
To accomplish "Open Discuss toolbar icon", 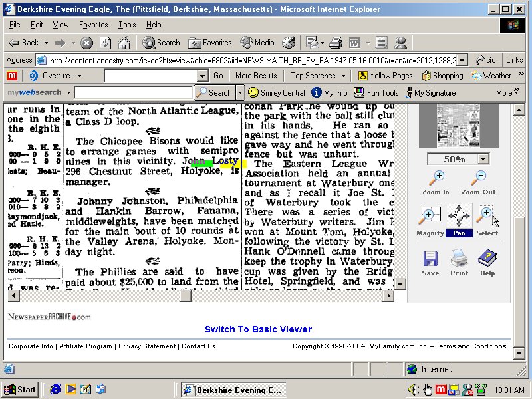I will click(382, 43).
